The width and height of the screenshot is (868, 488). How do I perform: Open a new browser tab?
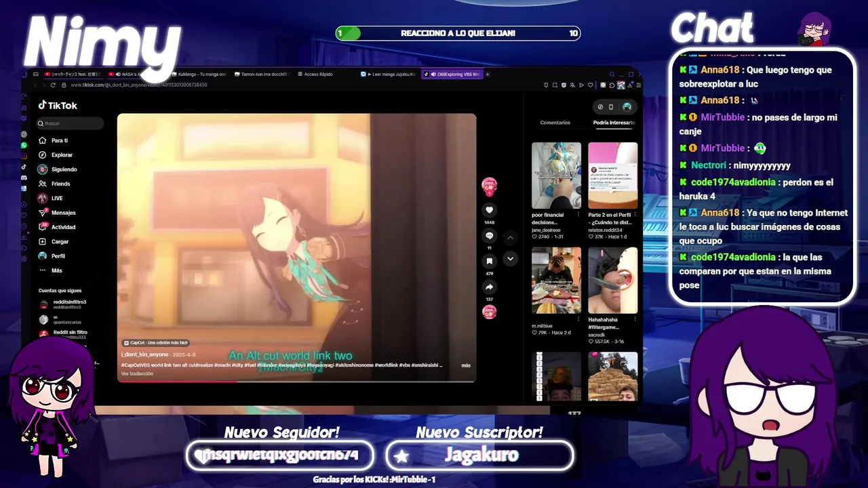[488, 74]
